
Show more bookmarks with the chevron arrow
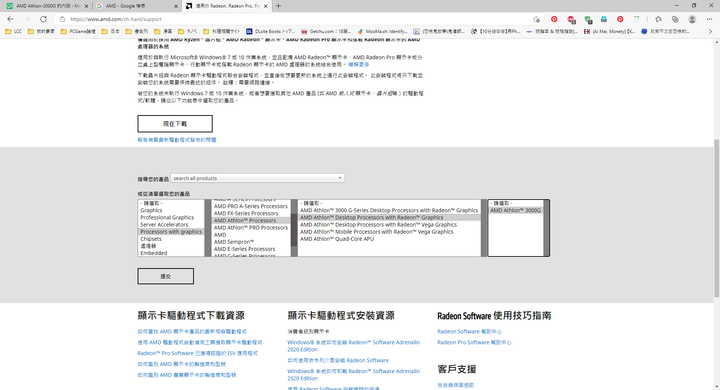tap(710, 32)
